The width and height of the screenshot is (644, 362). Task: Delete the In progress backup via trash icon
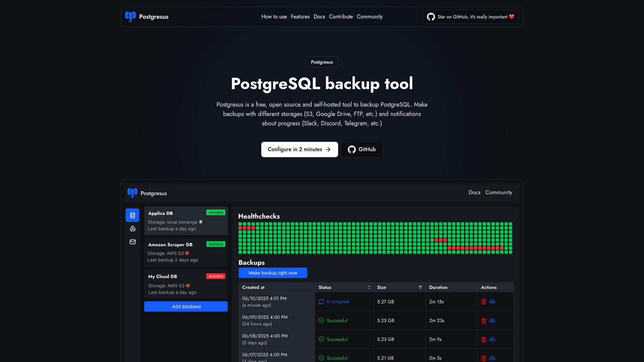tap(483, 302)
